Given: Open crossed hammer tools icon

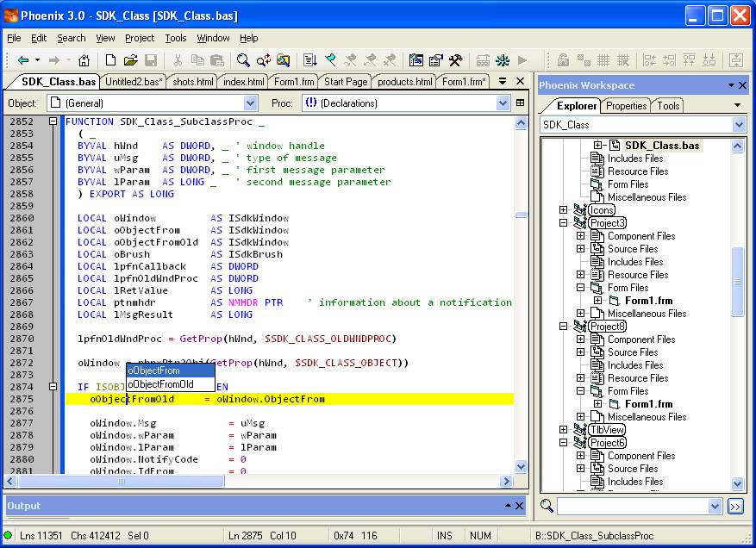Looking at the screenshot, I should (456, 60).
